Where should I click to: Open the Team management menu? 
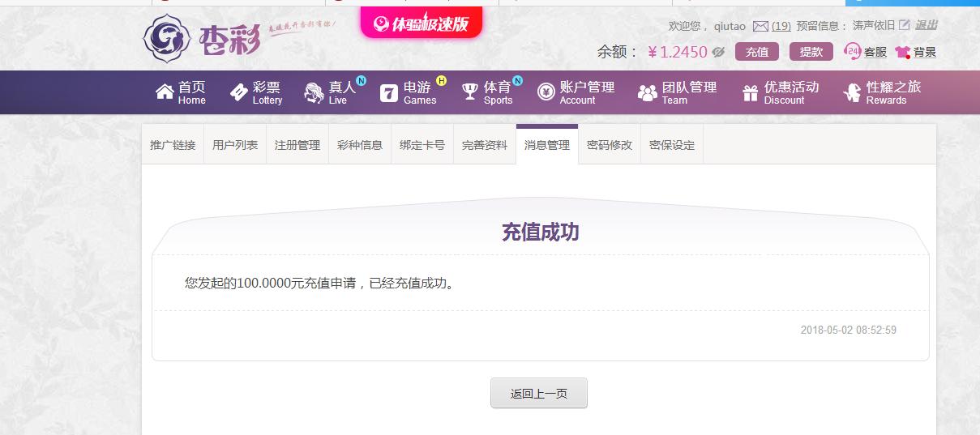pos(677,92)
